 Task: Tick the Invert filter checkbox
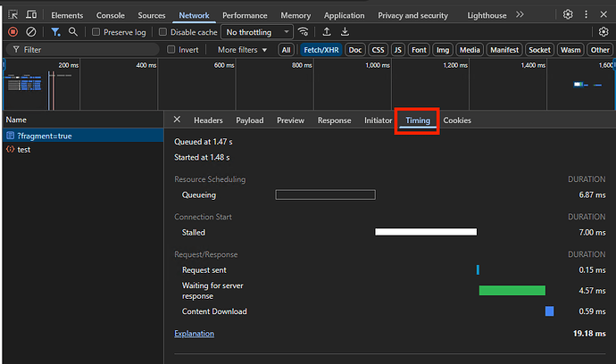click(171, 50)
